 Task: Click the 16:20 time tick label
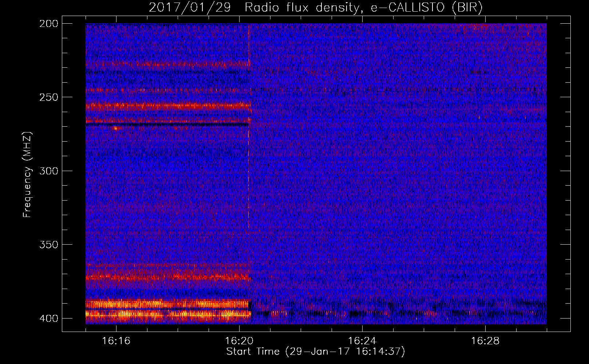(239, 341)
